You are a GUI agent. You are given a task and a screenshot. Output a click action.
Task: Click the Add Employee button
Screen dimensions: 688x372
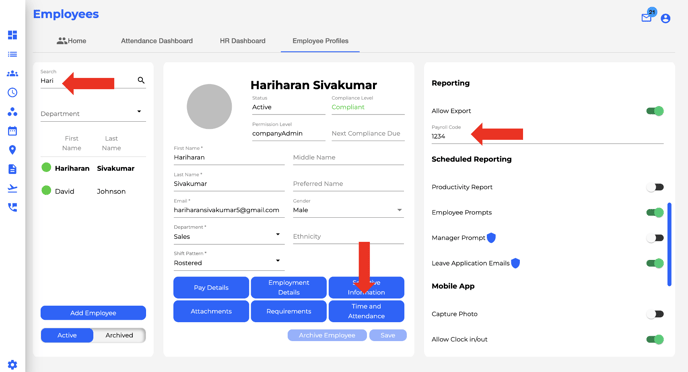(x=93, y=313)
